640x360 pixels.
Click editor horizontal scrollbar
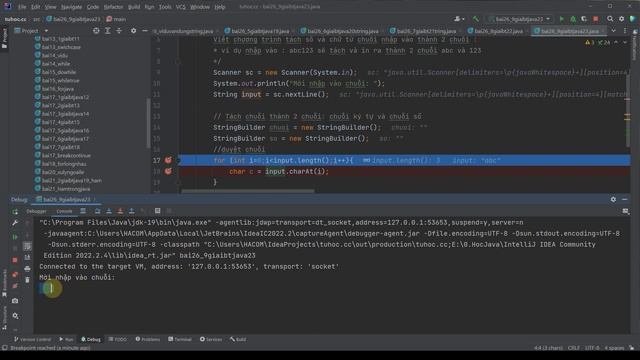tap(248, 191)
